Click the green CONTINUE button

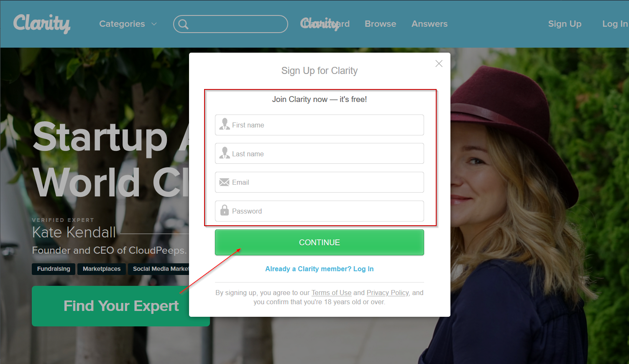coord(320,242)
